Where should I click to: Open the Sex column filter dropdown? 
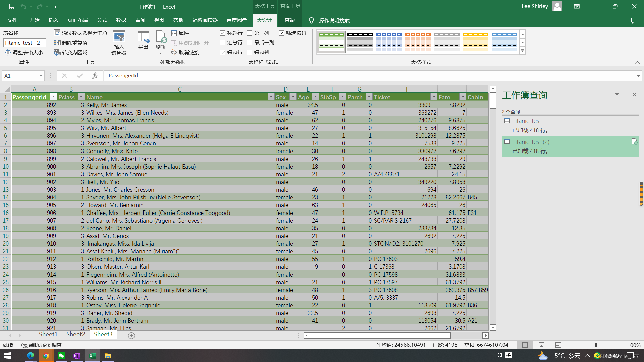point(293,97)
